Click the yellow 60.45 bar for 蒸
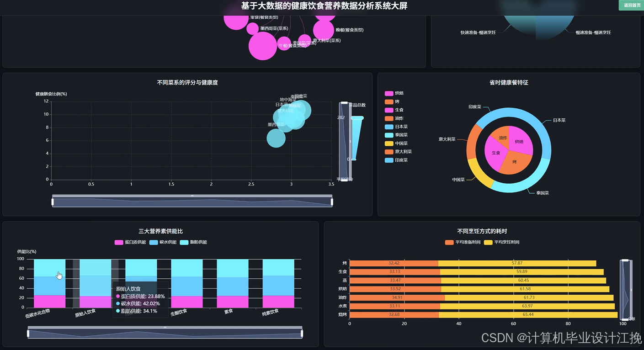 pyautogui.click(x=523, y=280)
